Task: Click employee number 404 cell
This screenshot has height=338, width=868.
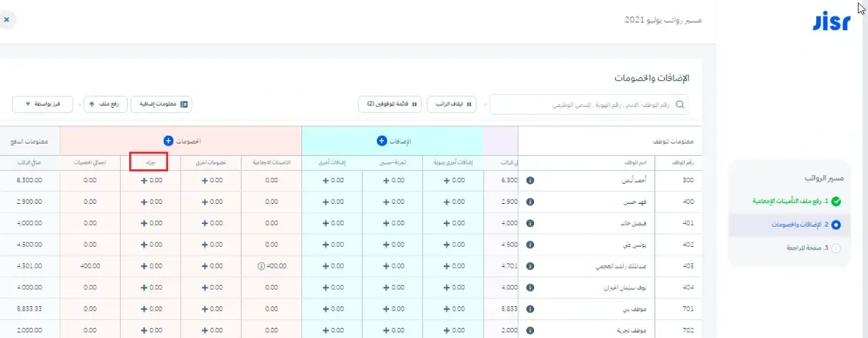Action: click(688, 287)
